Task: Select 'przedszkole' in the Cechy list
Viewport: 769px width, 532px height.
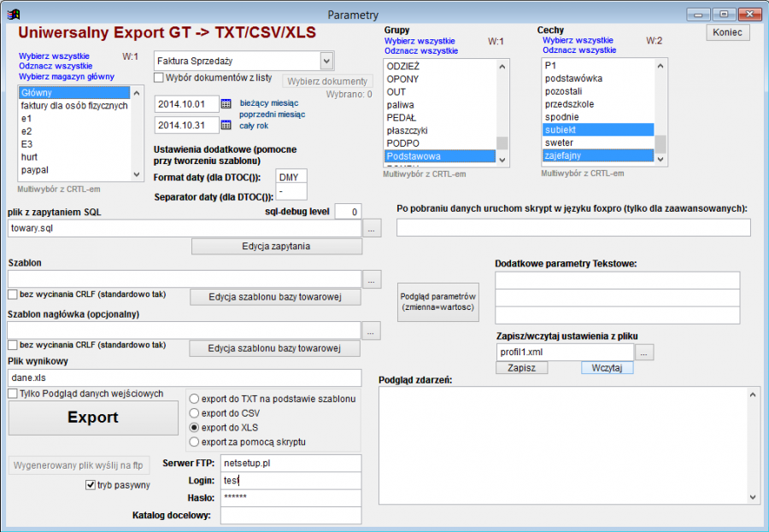Action: pos(598,104)
